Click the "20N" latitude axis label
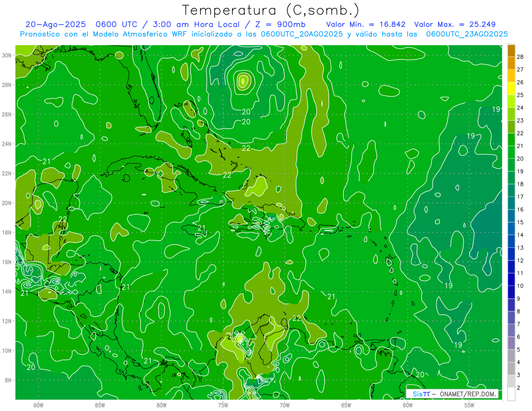Image resolution: width=532 pixels, height=411 pixels. tap(7, 203)
